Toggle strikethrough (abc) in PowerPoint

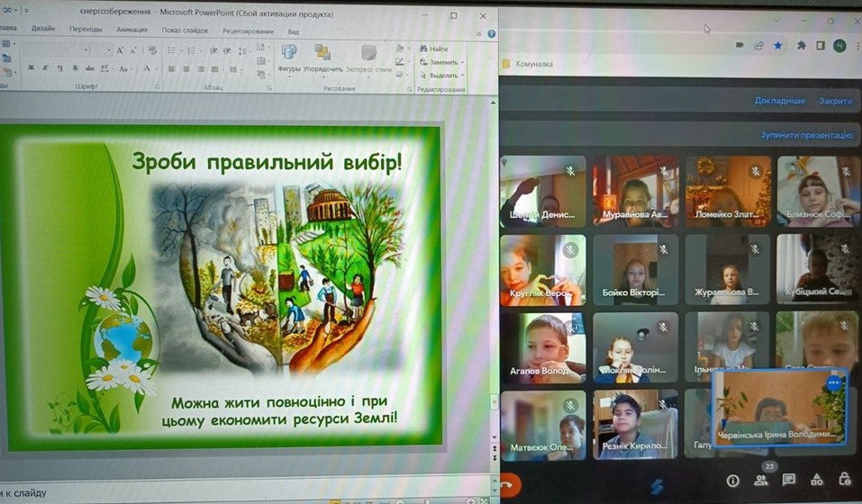pyautogui.click(x=89, y=68)
